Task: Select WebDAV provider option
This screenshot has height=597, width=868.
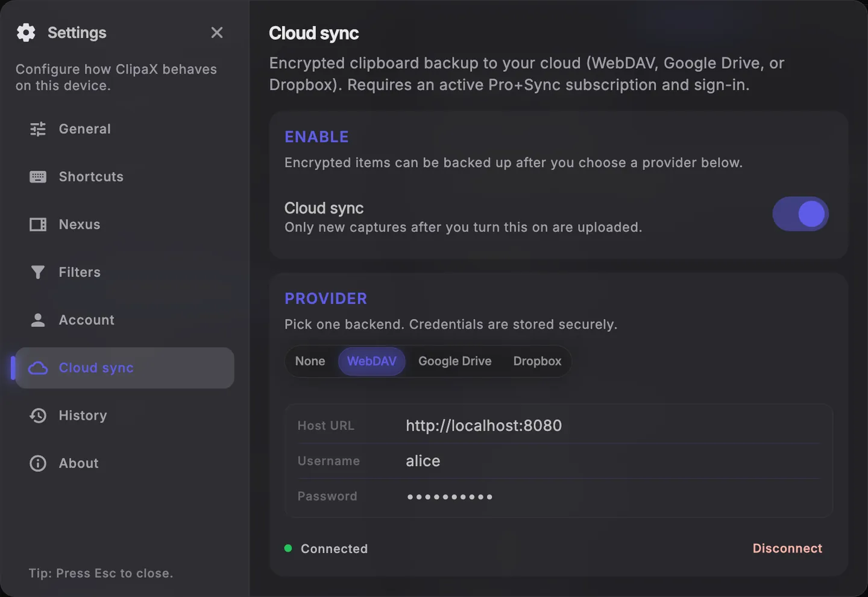Action: pyautogui.click(x=372, y=361)
